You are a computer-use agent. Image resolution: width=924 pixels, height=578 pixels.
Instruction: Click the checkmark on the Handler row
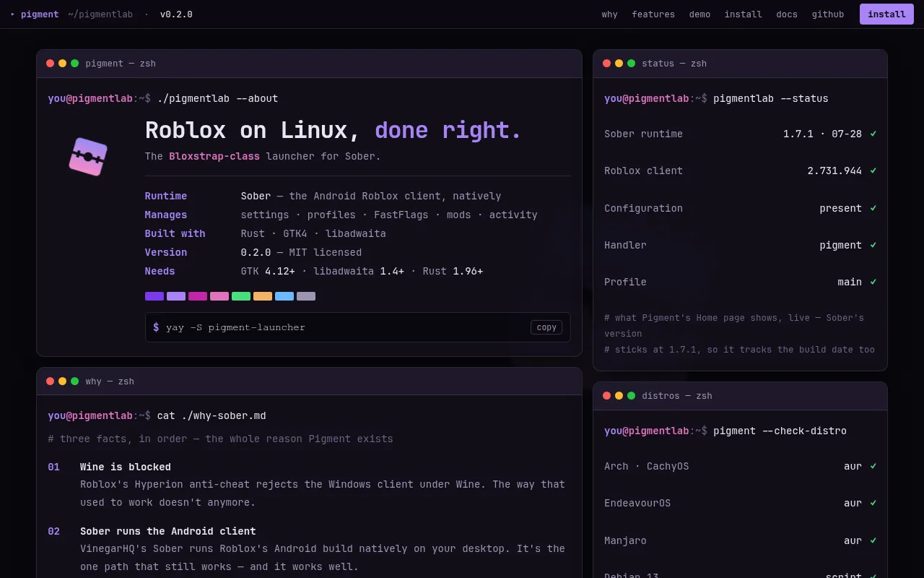point(873,245)
